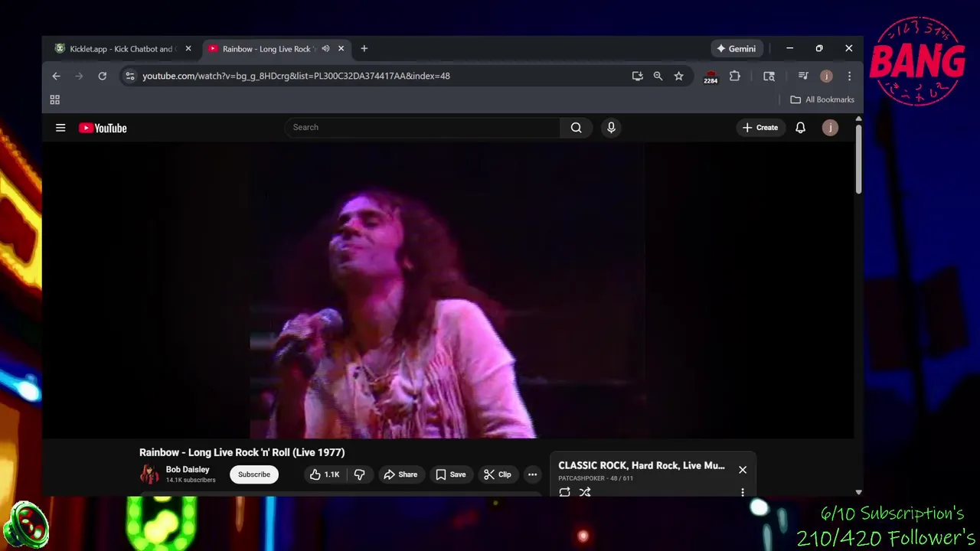Open the Extensions puzzle icon
Image resolution: width=980 pixels, height=551 pixels.
click(735, 76)
